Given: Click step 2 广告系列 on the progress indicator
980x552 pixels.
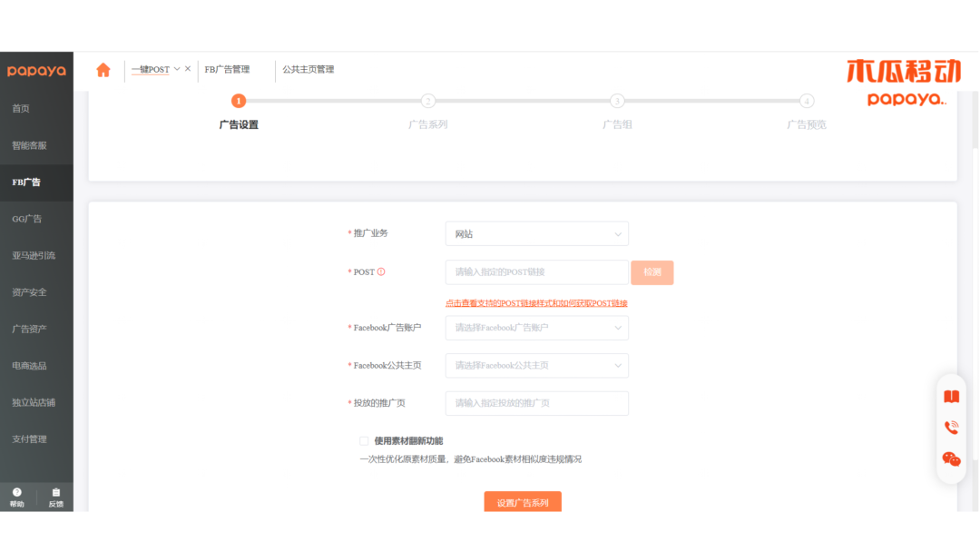Looking at the screenshot, I should pos(427,101).
